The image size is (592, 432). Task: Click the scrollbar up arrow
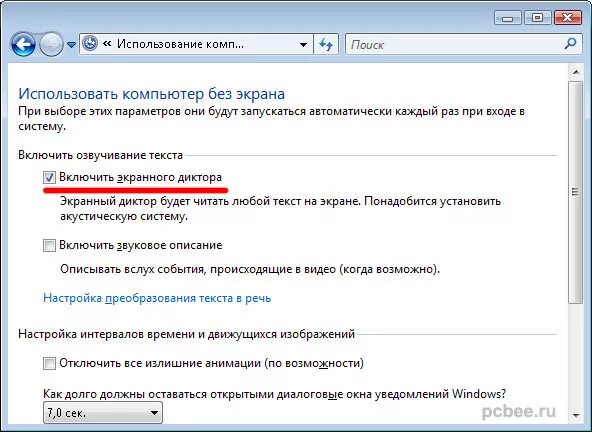coord(576,72)
